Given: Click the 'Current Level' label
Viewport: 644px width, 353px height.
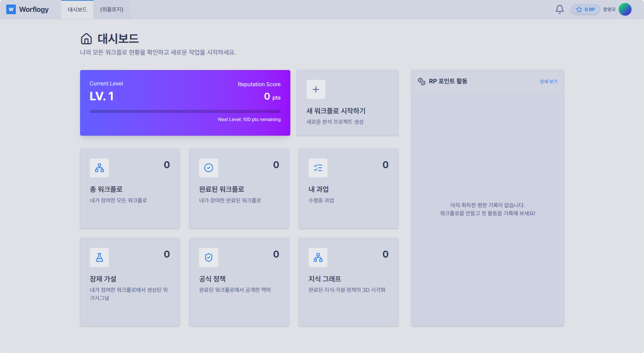Looking at the screenshot, I should click(106, 84).
